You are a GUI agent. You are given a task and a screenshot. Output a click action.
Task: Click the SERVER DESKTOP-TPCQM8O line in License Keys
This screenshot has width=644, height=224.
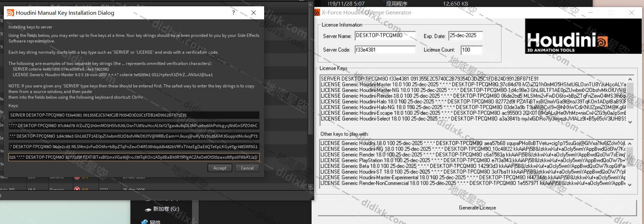(429, 79)
